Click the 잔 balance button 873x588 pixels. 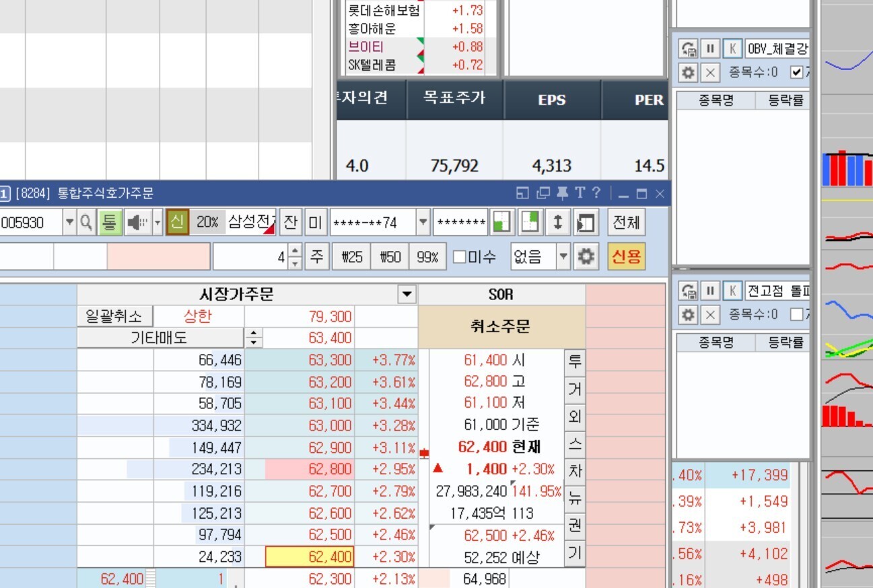click(x=290, y=222)
